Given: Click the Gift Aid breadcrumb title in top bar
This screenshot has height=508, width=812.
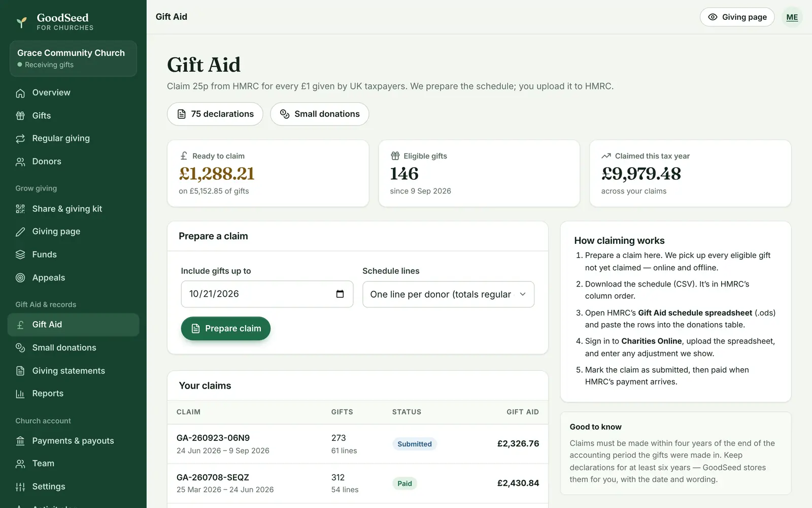Looking at the screenshot, I should click(x=172, y=17).
